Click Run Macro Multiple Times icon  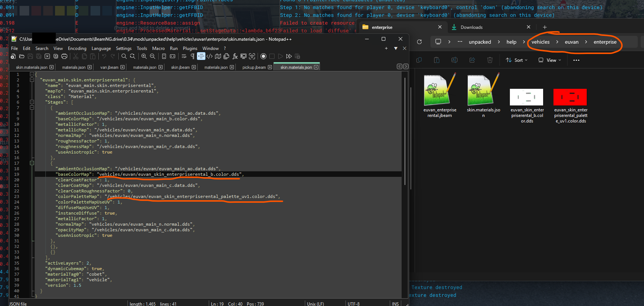tap(289, 56)
